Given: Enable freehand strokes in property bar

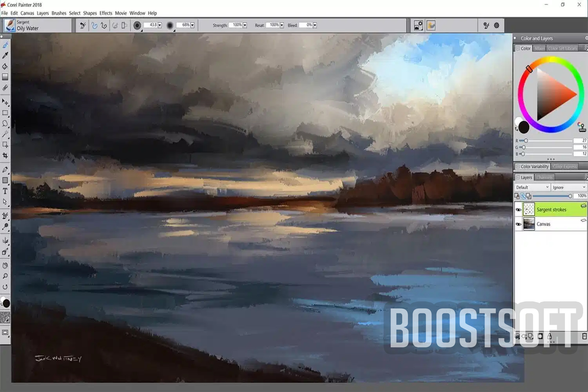Looking at the screenshot, I should pos(94,25).
